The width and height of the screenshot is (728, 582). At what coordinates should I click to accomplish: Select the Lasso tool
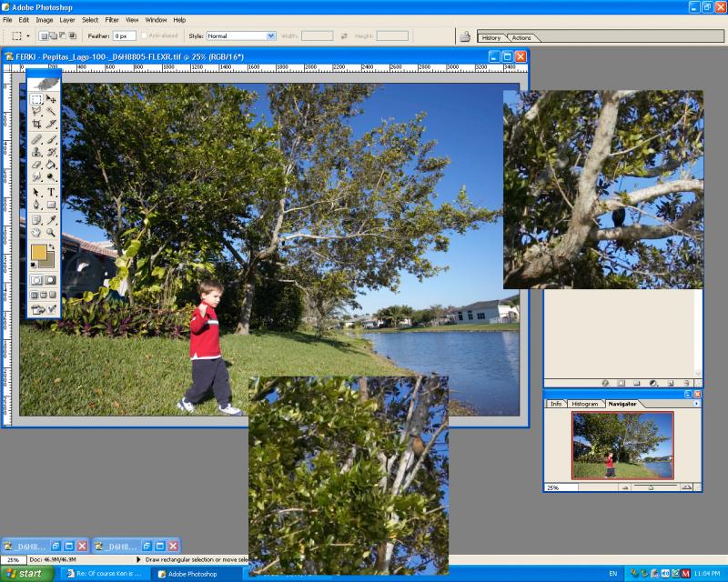[x=36, y=111]
